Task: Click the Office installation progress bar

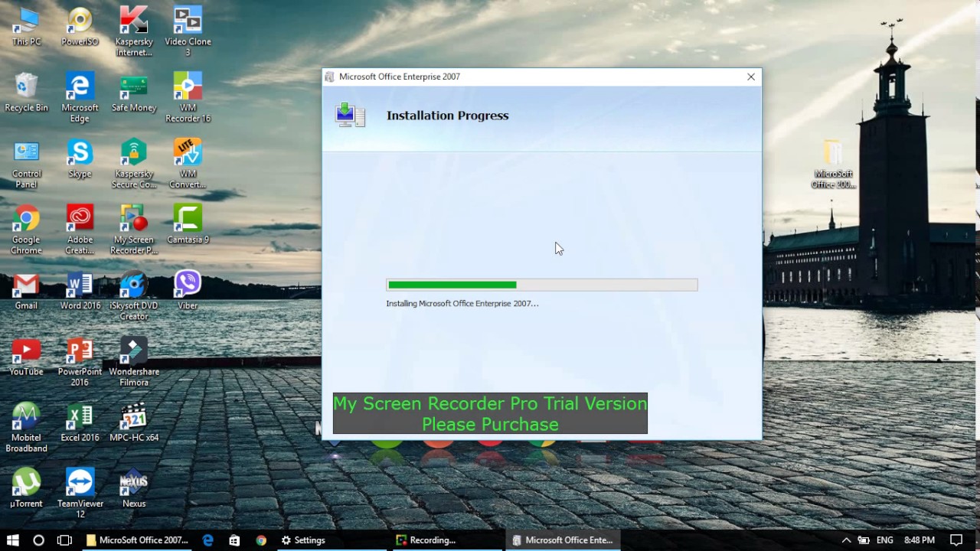Action: 541,285
